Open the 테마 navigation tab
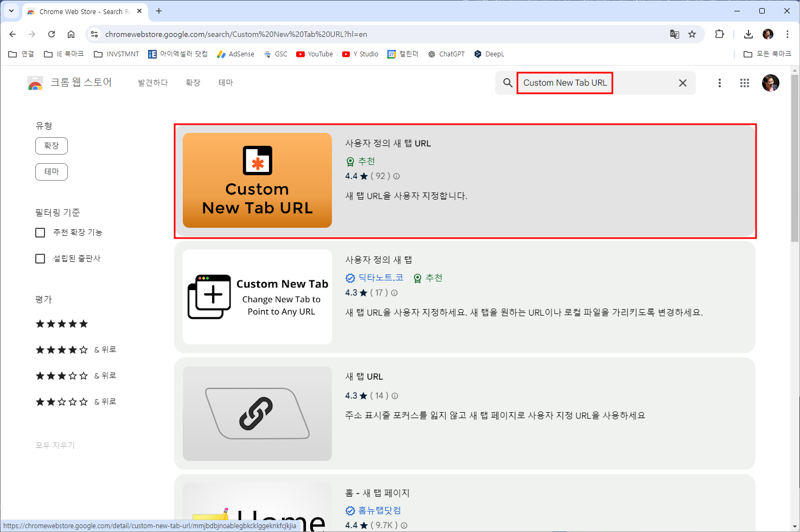 pos(226,83)
